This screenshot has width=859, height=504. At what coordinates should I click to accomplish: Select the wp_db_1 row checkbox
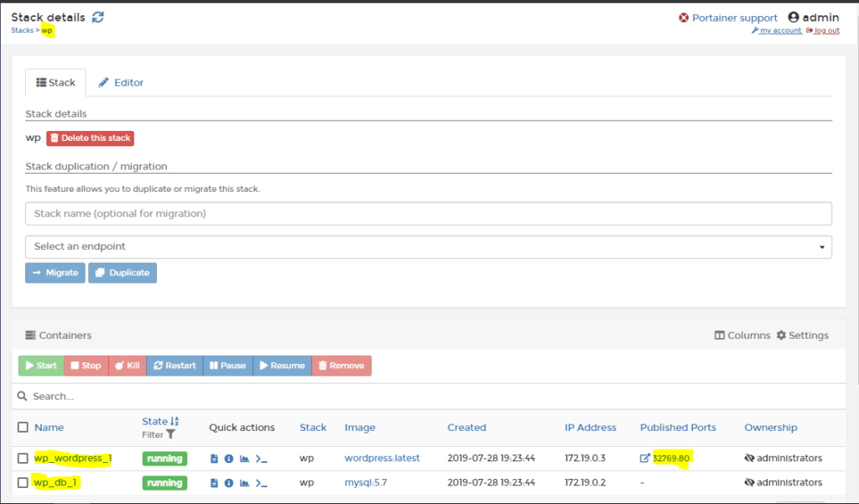click(23, 482)
